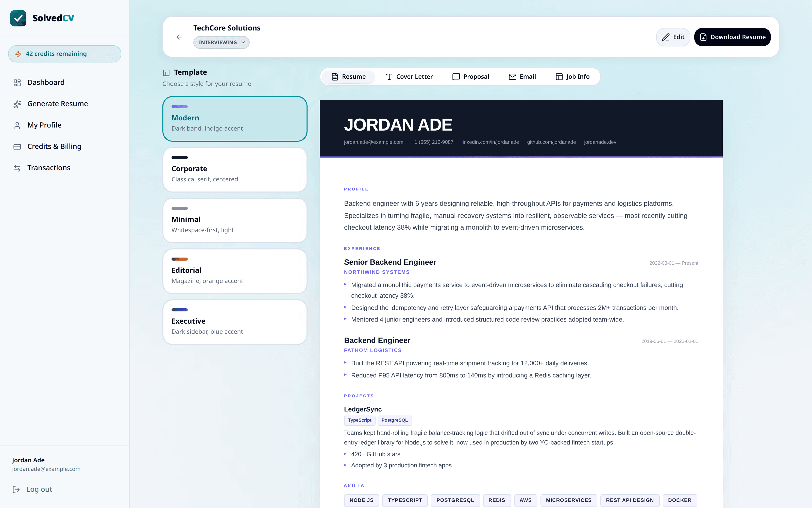Click the Proposal speech bubble icon
The image size is (812, 508).
[456, 77]
